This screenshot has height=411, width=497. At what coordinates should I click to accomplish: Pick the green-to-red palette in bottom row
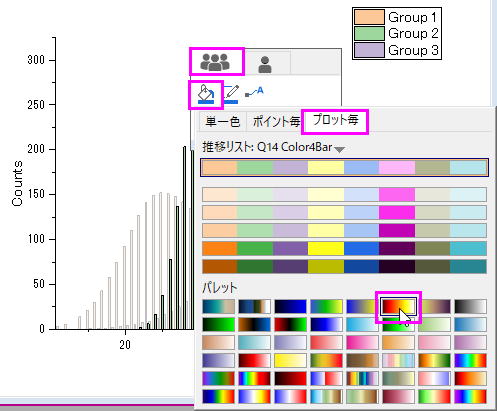(434, 396)
